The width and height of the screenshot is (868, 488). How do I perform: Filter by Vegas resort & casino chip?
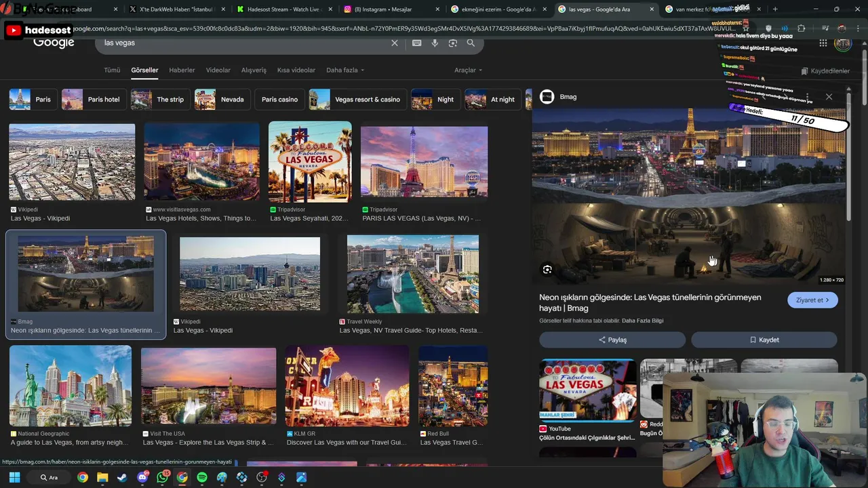pos(357,99)
